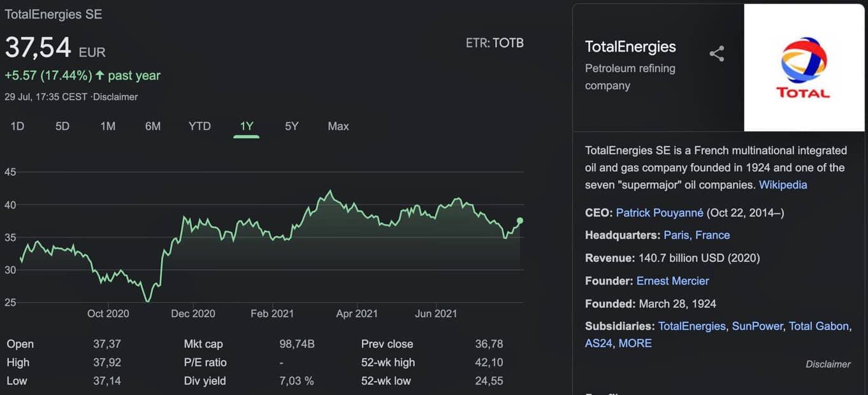Image resolution: width=868 pixels, height=395 pixels.
Task: Open CEO Patrick Pouyanné link
Action: click(660, 213)
